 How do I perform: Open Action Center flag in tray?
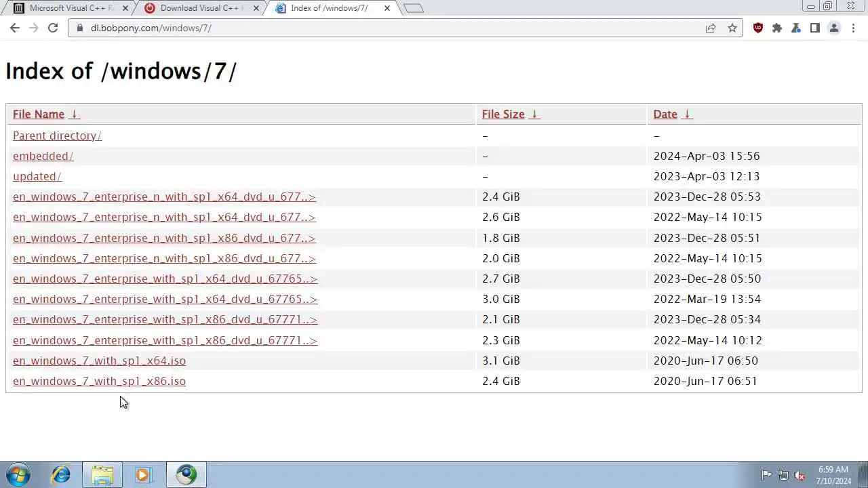766,475
